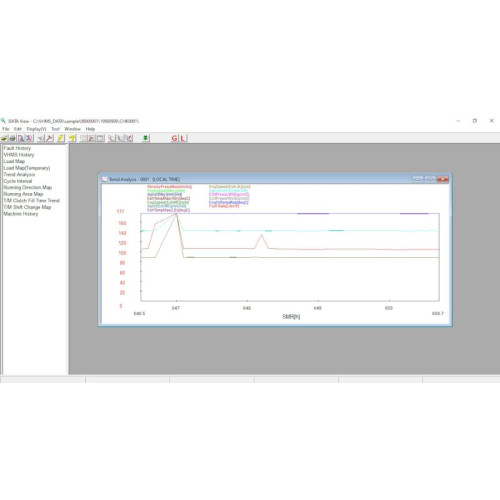500x500 pixels.
Task: Open the Display(V) menu
Action: click(36, 129)
